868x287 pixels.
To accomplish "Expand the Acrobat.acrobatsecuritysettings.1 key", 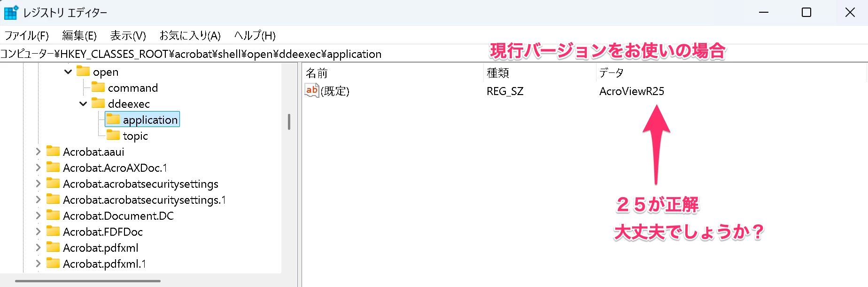I will point(38,199).
